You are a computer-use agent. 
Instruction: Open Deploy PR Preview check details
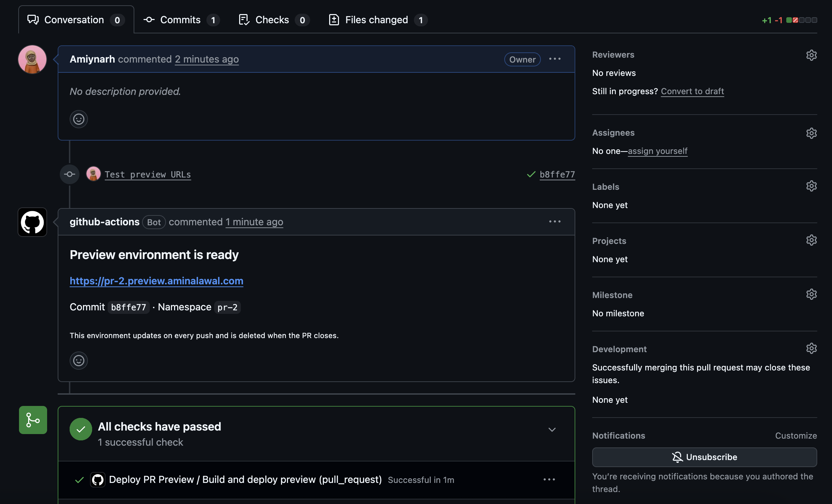tap(245, 480)
